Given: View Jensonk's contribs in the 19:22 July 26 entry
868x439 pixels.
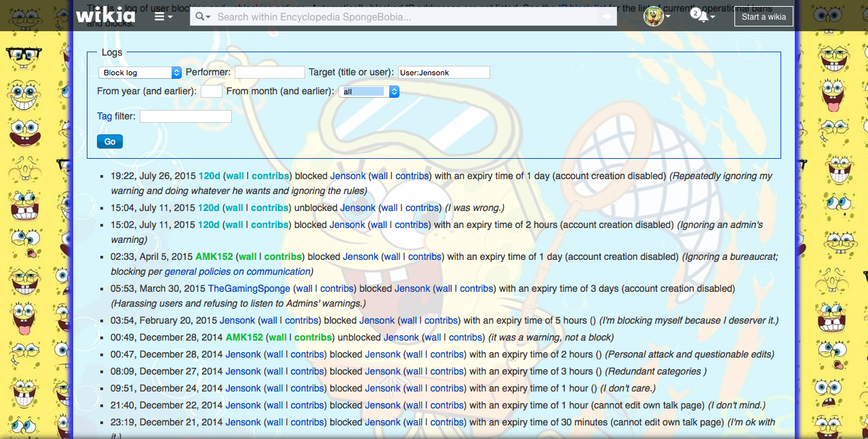Looking at the screenshot, I should pyautogui.click(x=412, y=176).
